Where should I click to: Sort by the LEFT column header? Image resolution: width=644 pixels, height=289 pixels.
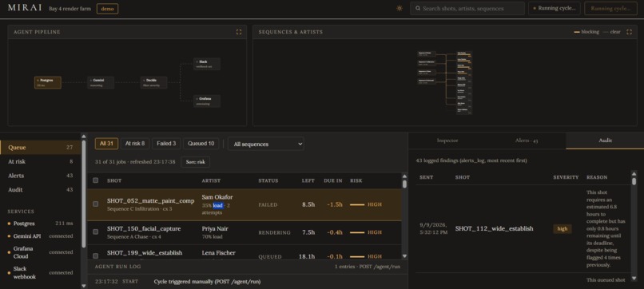(308, 180)
